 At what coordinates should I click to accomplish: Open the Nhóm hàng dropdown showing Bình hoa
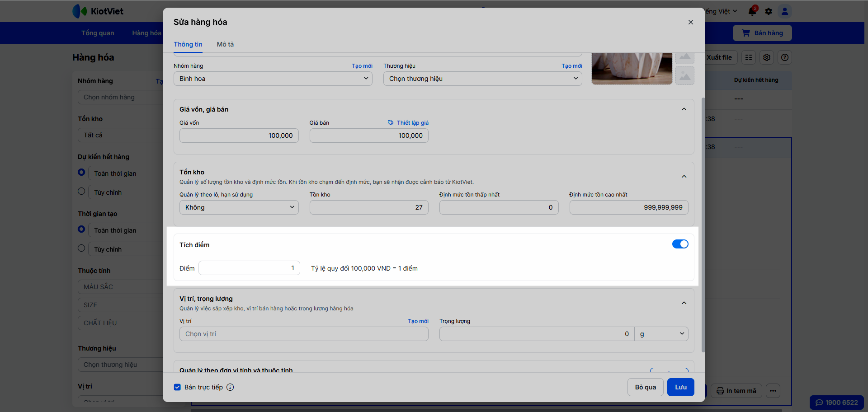pos(273,79)
